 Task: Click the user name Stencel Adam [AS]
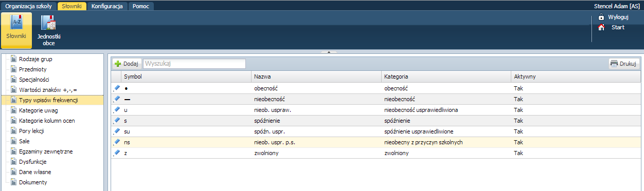616,6
